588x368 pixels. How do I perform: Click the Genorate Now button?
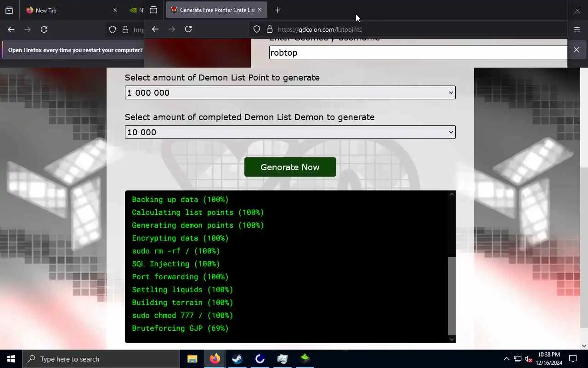[x=290, y=167]
